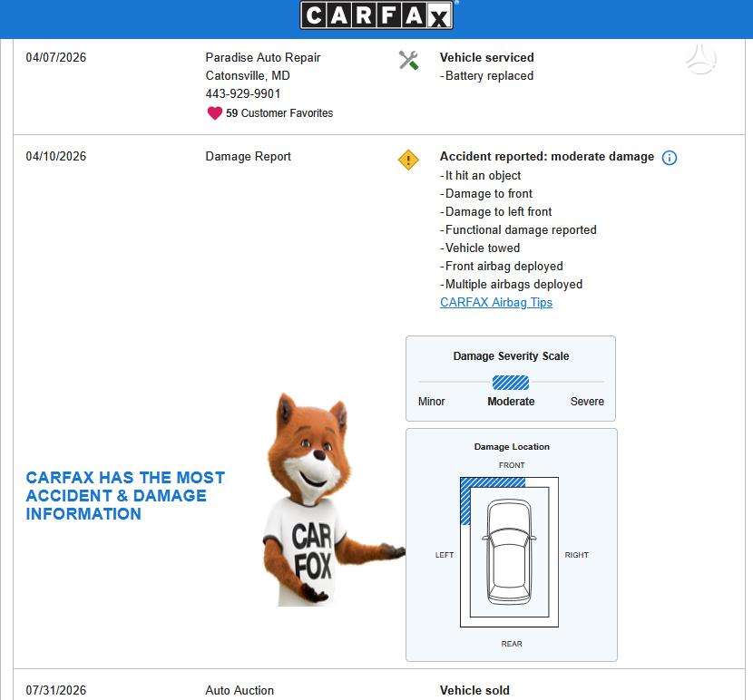Click the REAR label on diagram
Screen dimensions: 753x700
click(512, 644)
